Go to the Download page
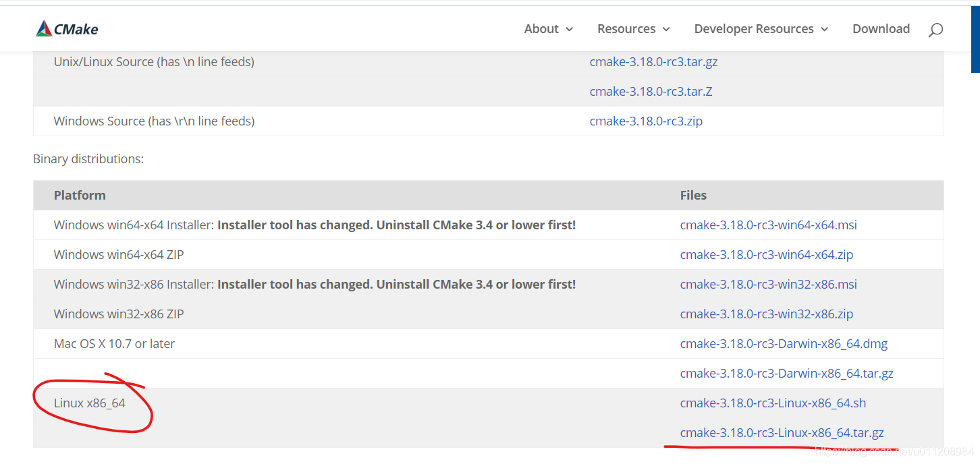This screenshot has height=464, width=980. pyautogui.click(x=881, y=29)
